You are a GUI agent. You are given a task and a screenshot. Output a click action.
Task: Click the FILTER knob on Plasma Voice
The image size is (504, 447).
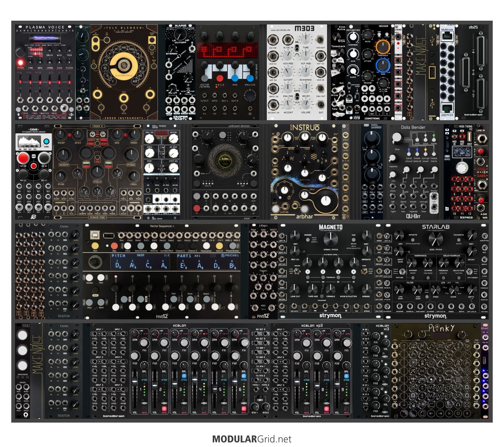coord(70,62)
